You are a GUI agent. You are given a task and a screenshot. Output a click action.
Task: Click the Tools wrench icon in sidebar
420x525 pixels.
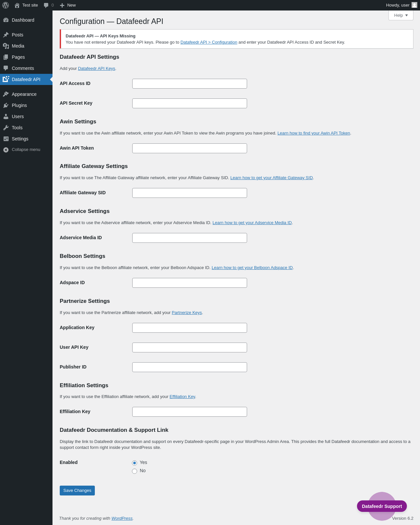[6, 128]
